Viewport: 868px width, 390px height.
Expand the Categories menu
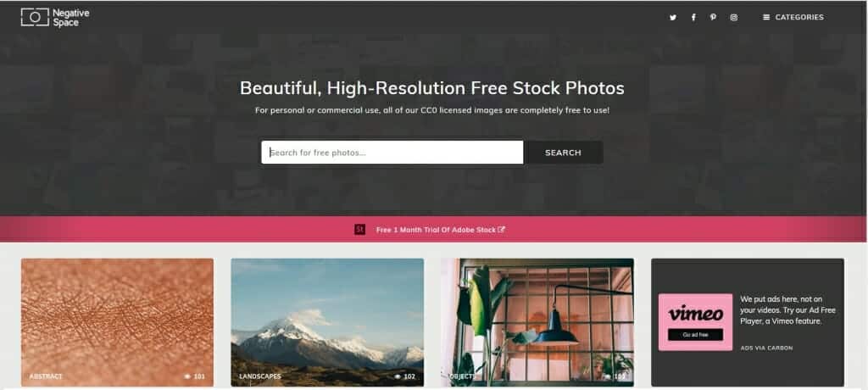click(793, 17)
